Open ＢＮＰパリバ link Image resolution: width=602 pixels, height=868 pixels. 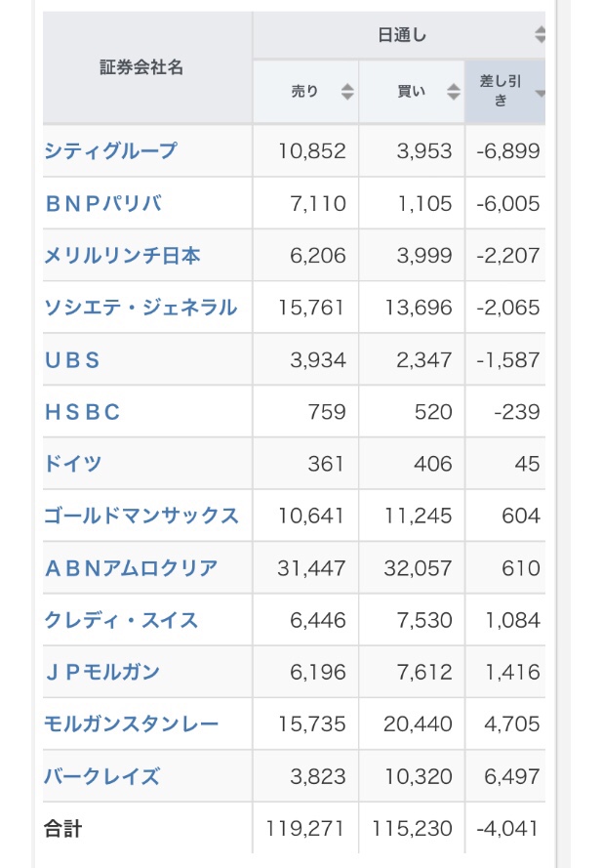tap(103, 203)
